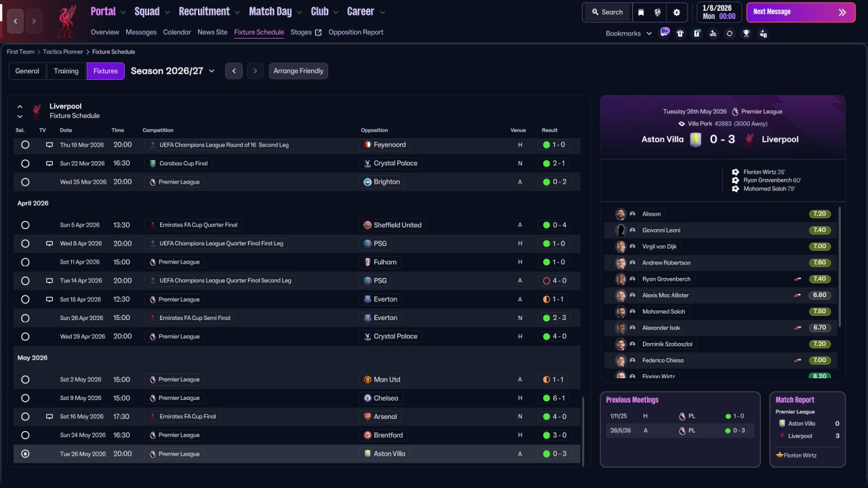Screen dimensions: 868x488
Task: Open the Recruitment dropdown menu
Action: point(210,12)
